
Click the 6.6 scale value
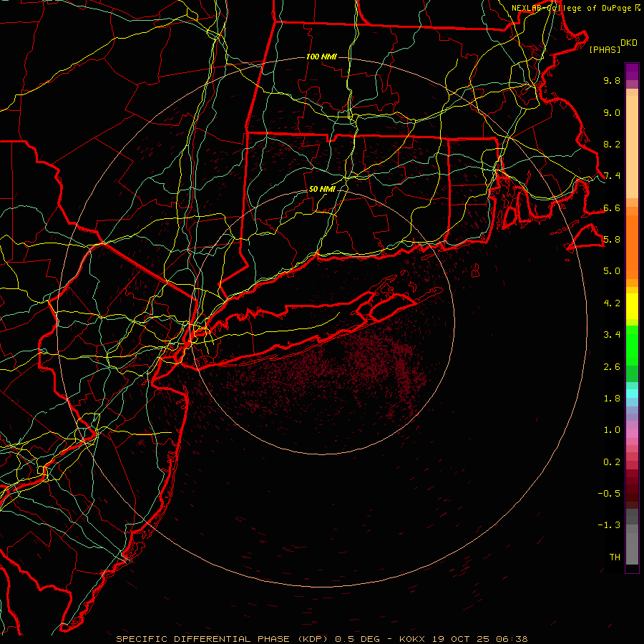[612, 208]
